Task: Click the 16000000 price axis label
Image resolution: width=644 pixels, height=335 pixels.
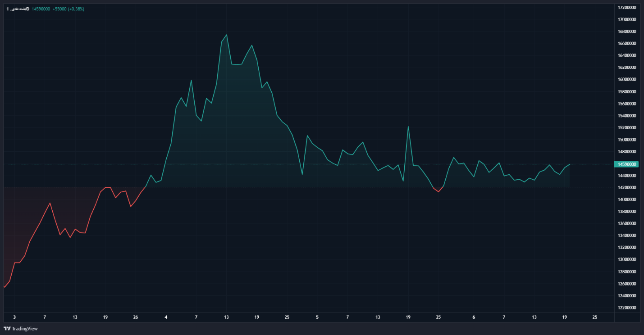Action: [x=627, y=80]
